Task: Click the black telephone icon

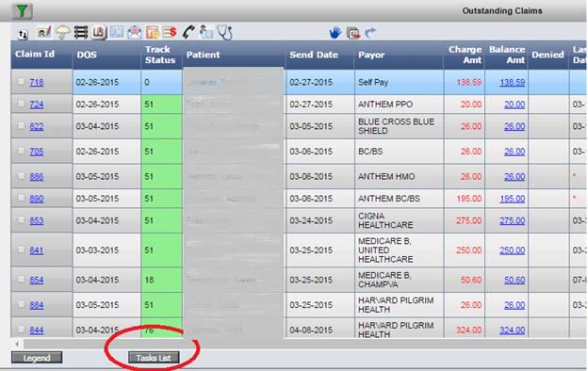Action: pyautogui.click(x=188, y=32)
